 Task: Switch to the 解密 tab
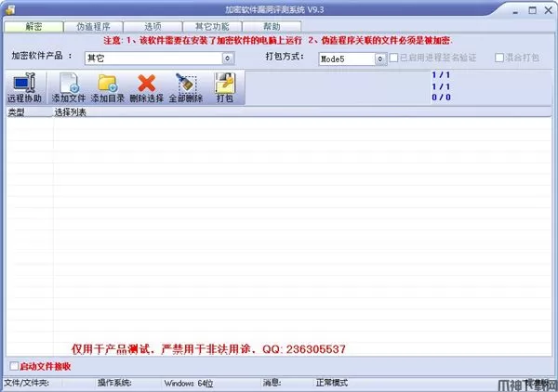click(33, 27)
